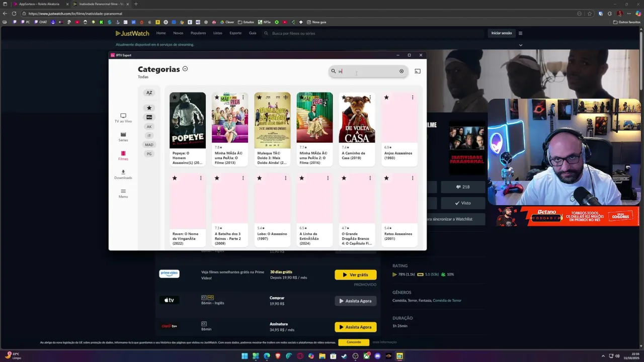Open JustWatch Home menu item

tap(161, 33)
